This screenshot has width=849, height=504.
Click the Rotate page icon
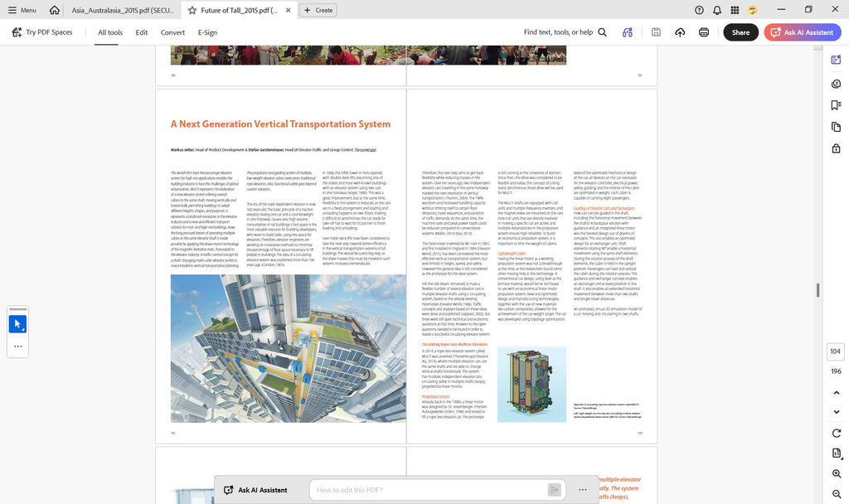pos(836,433)
